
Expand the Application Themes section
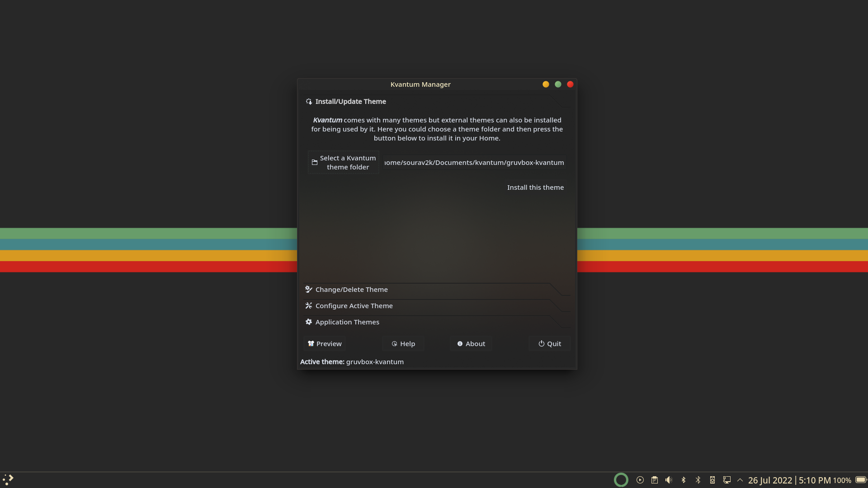(347, 322)
